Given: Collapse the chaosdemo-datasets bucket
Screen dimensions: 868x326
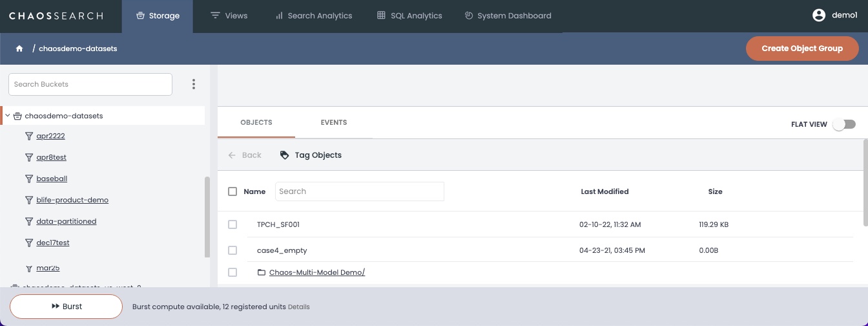Looking at the screenshot, I should point(8,116).
